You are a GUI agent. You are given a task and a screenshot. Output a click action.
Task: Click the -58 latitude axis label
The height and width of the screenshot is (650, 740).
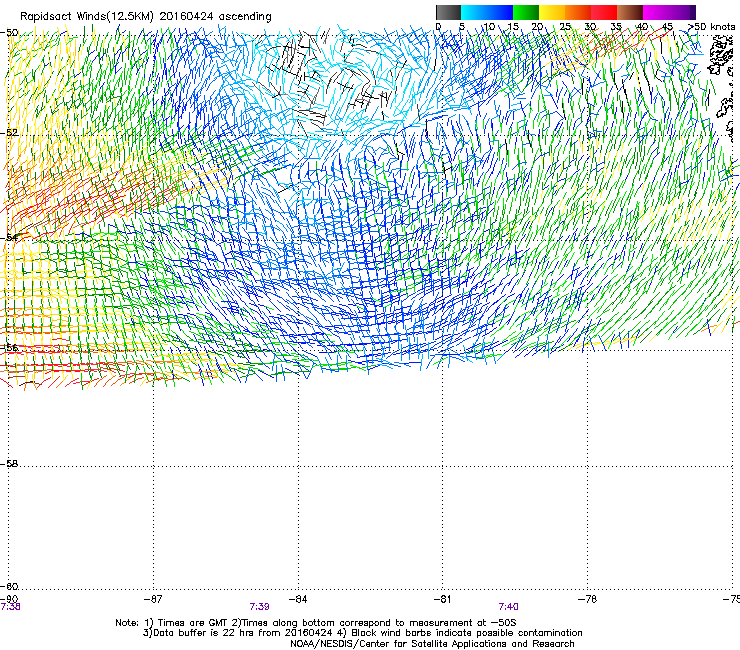(9, 464)
